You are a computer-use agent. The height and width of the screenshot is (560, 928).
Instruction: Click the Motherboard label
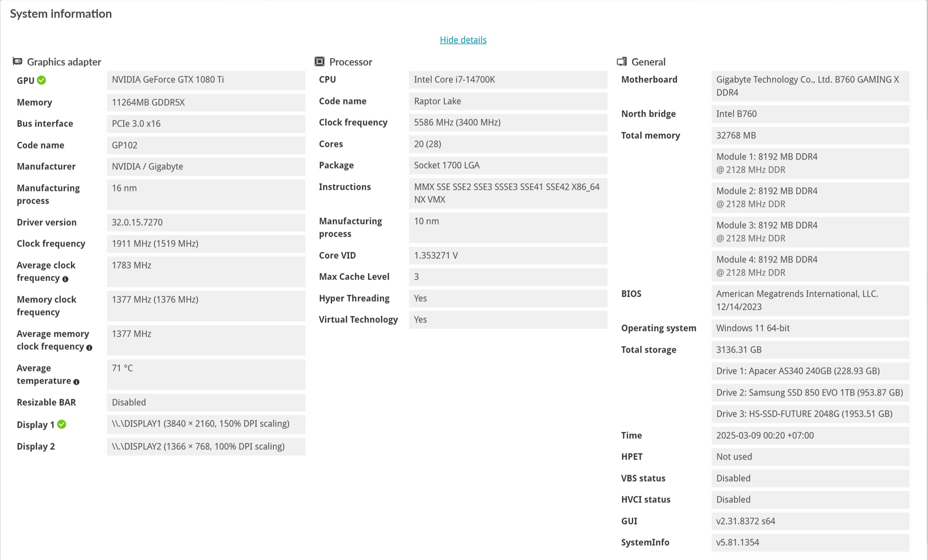(x=649, y=80)
